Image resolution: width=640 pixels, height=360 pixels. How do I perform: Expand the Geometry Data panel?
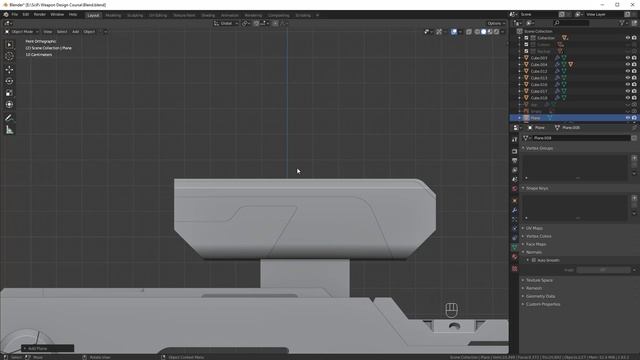point(540,296)
